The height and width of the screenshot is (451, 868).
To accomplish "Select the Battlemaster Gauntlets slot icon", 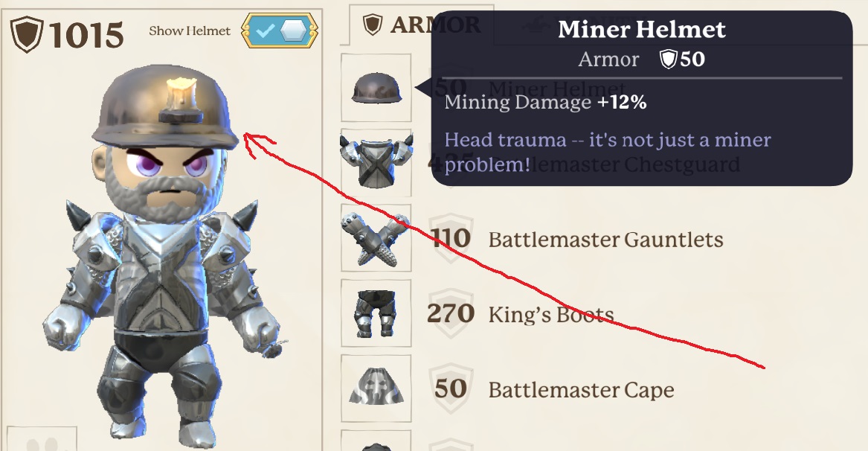I will (x=376, y=237).
